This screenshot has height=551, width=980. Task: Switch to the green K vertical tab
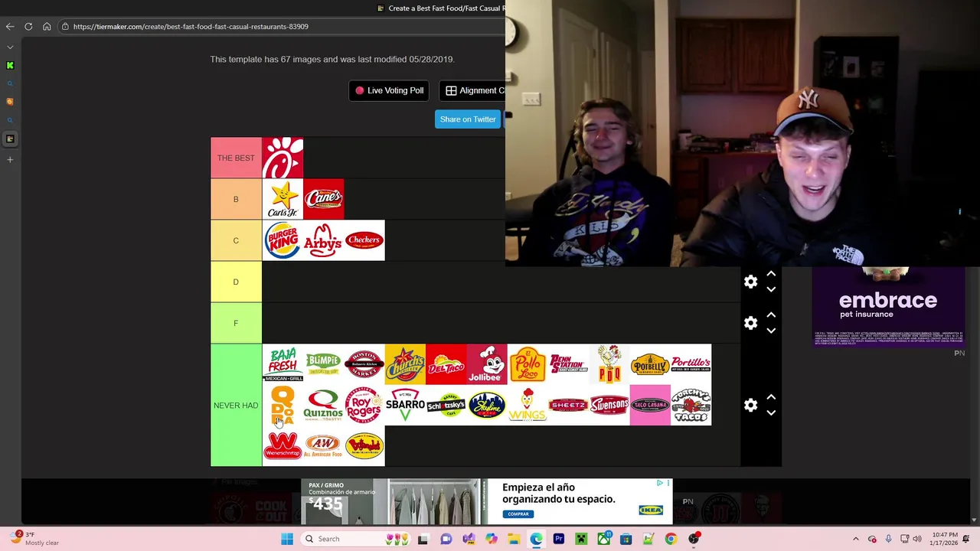coord(10,65)
